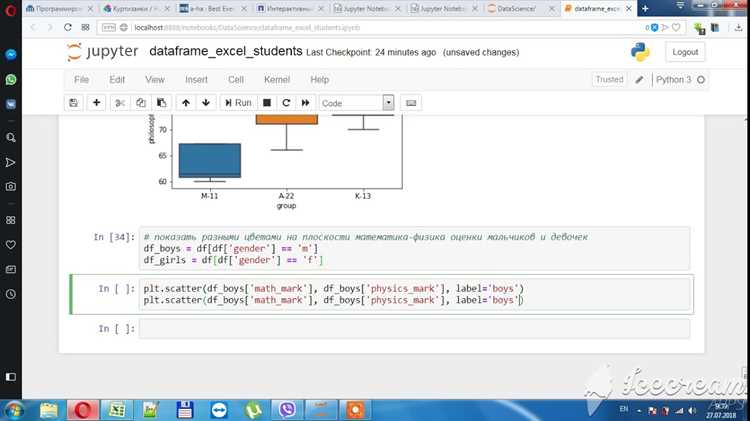Save notebook with floppy disk icon
The image size is (750, 421).
pos(74,103)
